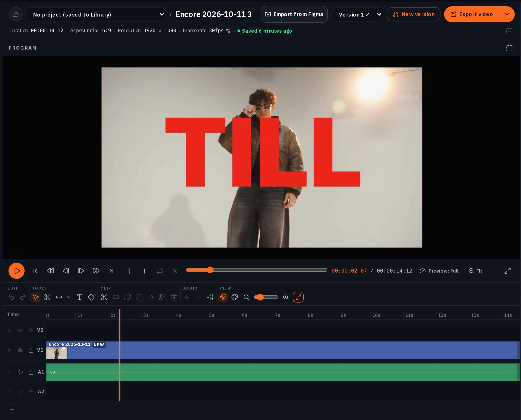Open the audio mixer sliders icon
The width and height of the screenshot is (521, 420).
pyautogui.click(x=210, y=297)
